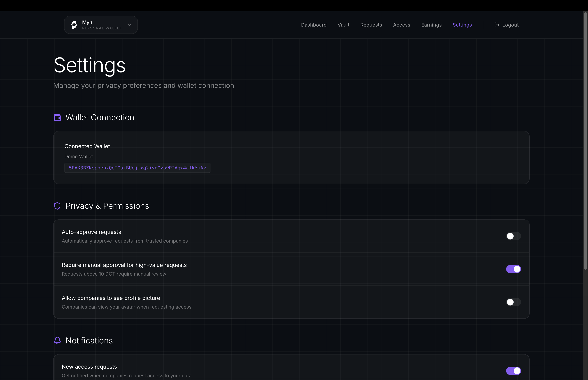Screen dimensions: 588x380
Task: Open the Dashboard nav item
Action: 314,25
